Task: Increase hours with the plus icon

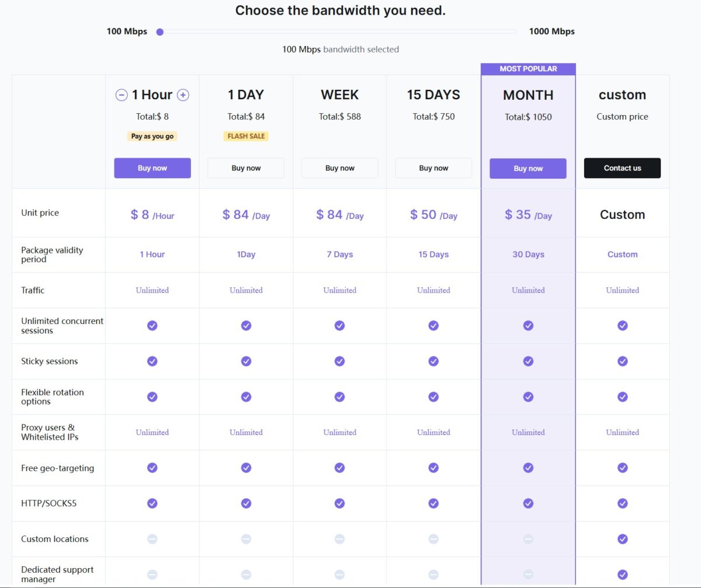Action: pyautogui.click(x=183, y=95)
